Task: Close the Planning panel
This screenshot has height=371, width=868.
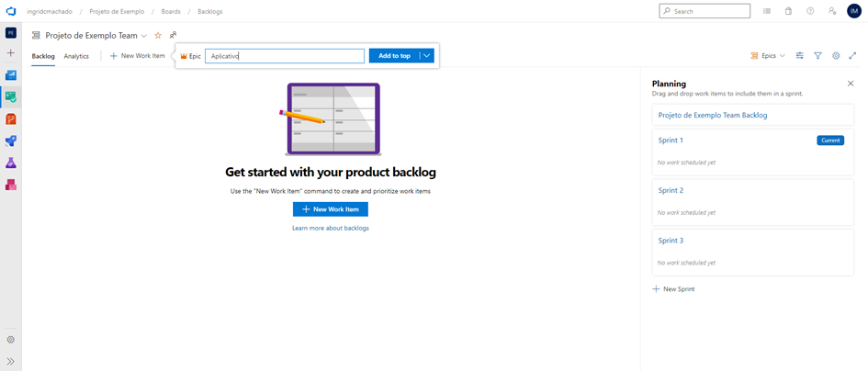Action: pos(851,84)
